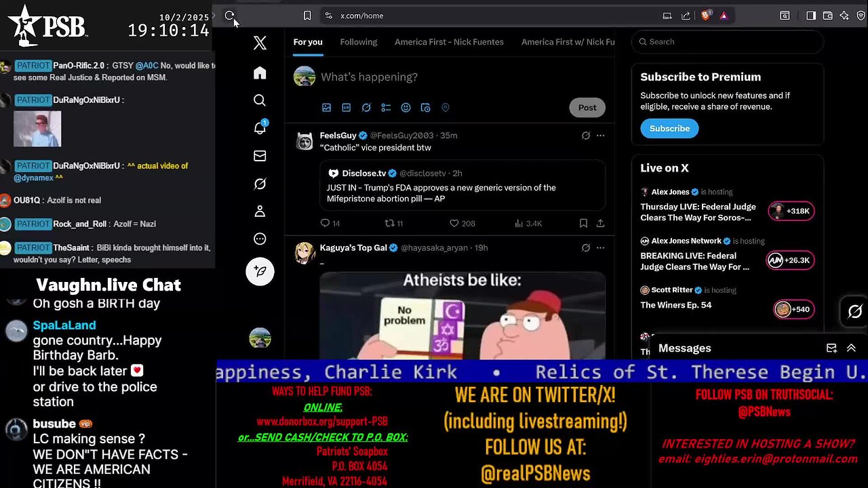Open the Brave Wallet icon
This screenshot has width=868, height=488.
(x=828, y=16)
